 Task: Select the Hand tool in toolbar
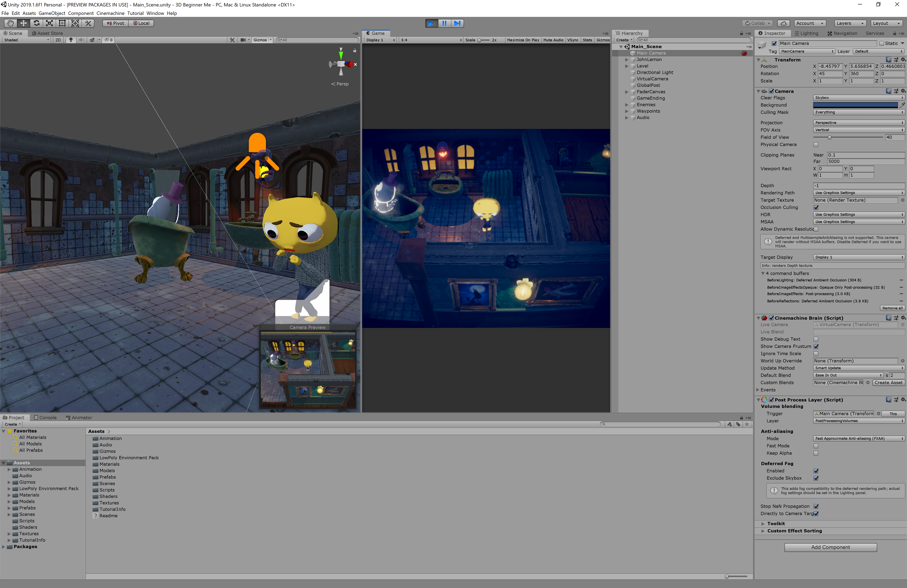[x=10, y=23]
